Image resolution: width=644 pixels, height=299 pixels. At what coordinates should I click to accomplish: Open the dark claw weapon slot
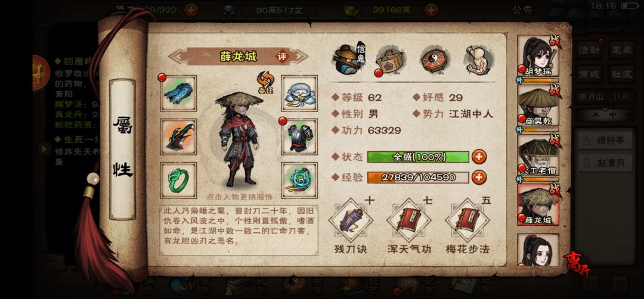(x=178, y=136)
